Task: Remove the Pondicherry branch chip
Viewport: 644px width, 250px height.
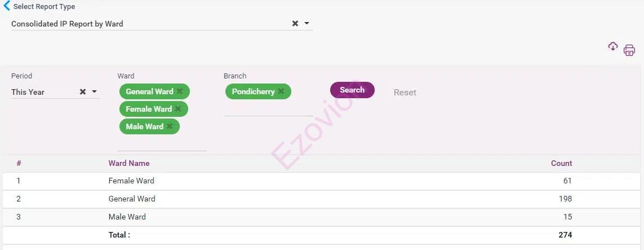Action: (281, 91)
